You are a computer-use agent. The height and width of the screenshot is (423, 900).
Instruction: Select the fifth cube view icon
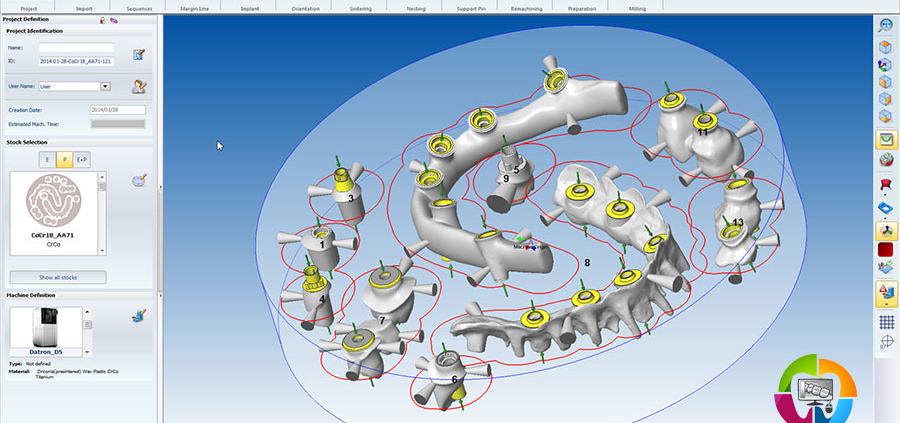pyautogui.click(x=886, y=115)
